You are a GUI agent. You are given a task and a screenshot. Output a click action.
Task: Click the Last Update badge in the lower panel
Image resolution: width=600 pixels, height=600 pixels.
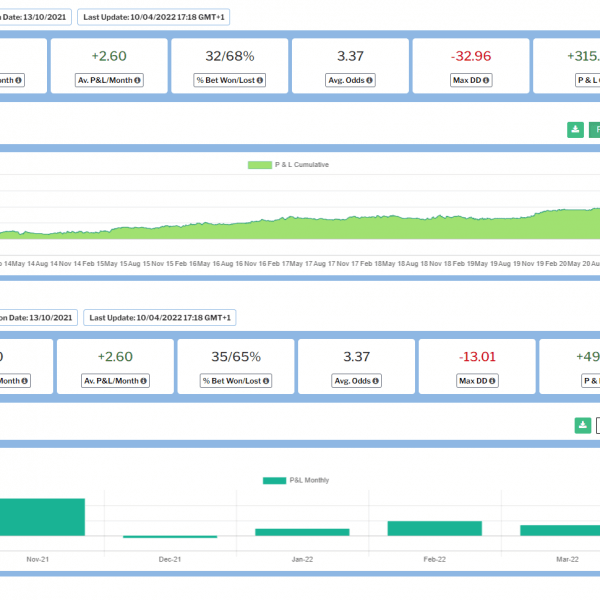click(161, 317)
